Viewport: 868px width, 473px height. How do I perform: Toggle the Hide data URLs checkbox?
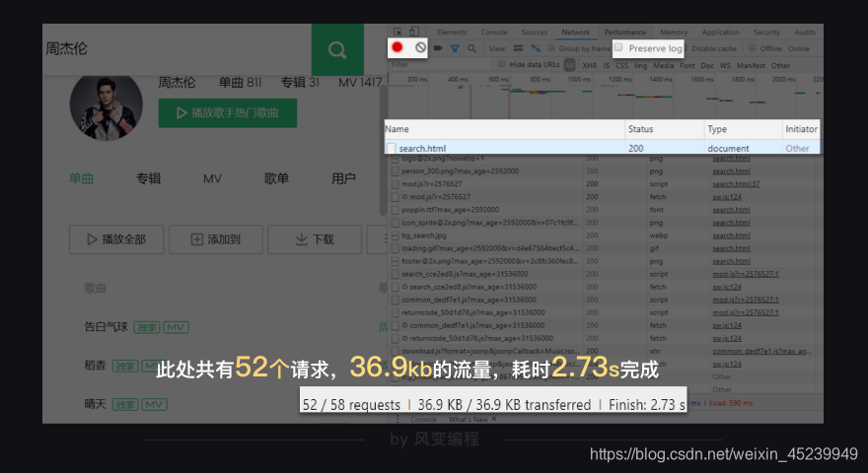click(x=502, y=64)
